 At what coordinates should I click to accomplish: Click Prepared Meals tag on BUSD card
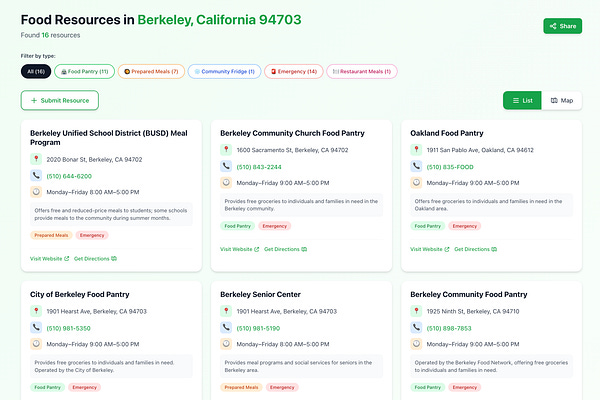pyautogui.click(x=51, y=235)
